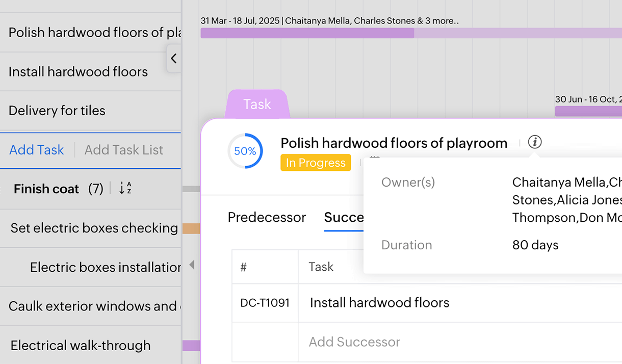Click the DC-T1091 task ID
The width and height of the screenshot is (622, 364).
tap(265, 303)
